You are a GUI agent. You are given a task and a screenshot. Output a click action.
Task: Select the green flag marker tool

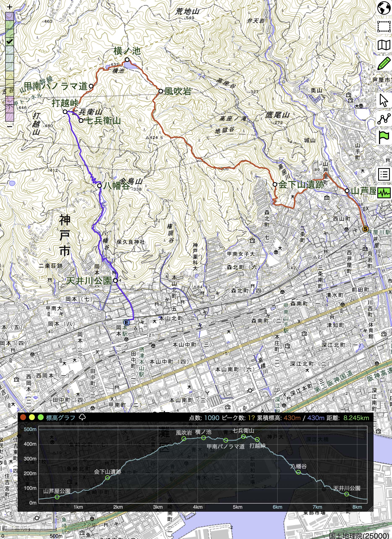[x=384, y=137]
